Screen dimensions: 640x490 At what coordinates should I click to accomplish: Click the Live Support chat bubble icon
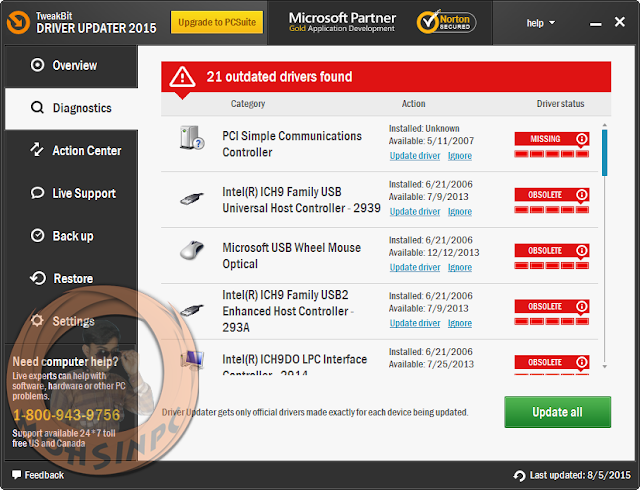tap(37, 193)
